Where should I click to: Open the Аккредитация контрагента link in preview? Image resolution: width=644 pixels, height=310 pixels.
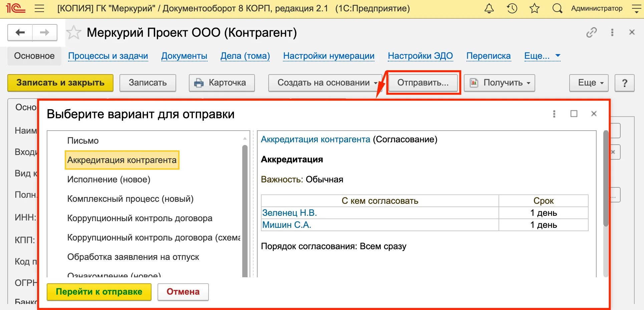click(x=315, y=139)
